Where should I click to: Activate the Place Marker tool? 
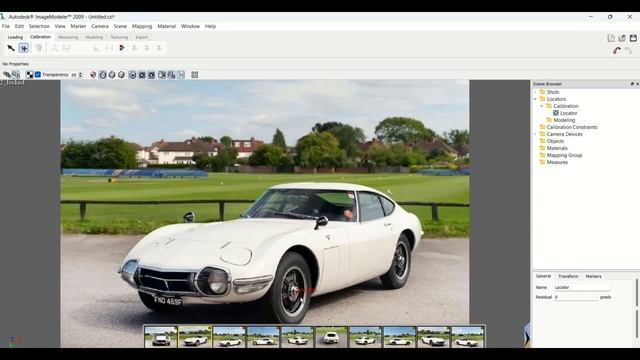[24, 48]
